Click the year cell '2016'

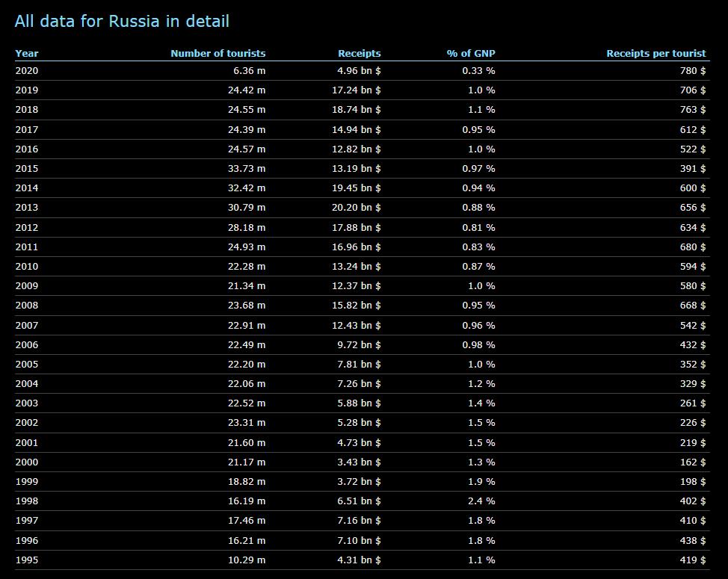click(27, 149)
